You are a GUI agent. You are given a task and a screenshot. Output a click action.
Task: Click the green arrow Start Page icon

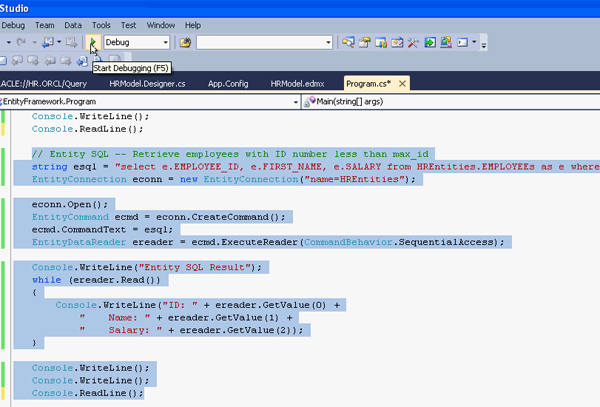[430, 43]
